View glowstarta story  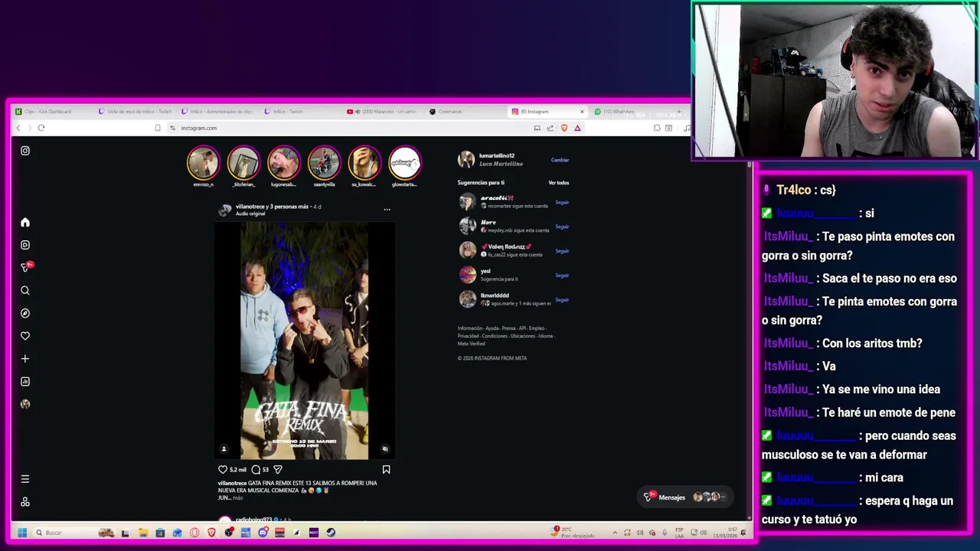click(x=404, y=163)
